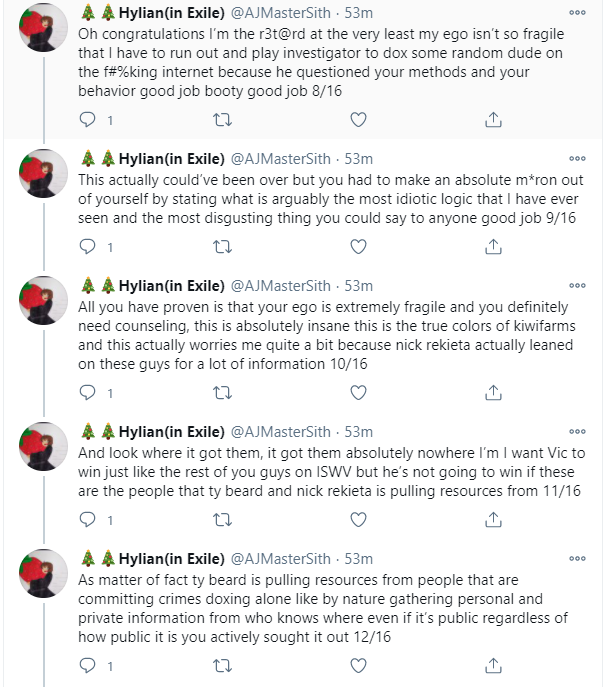The image size is (605, 687).
Task: Like the tweet ending 10/16
Action: tap(358, 393)
